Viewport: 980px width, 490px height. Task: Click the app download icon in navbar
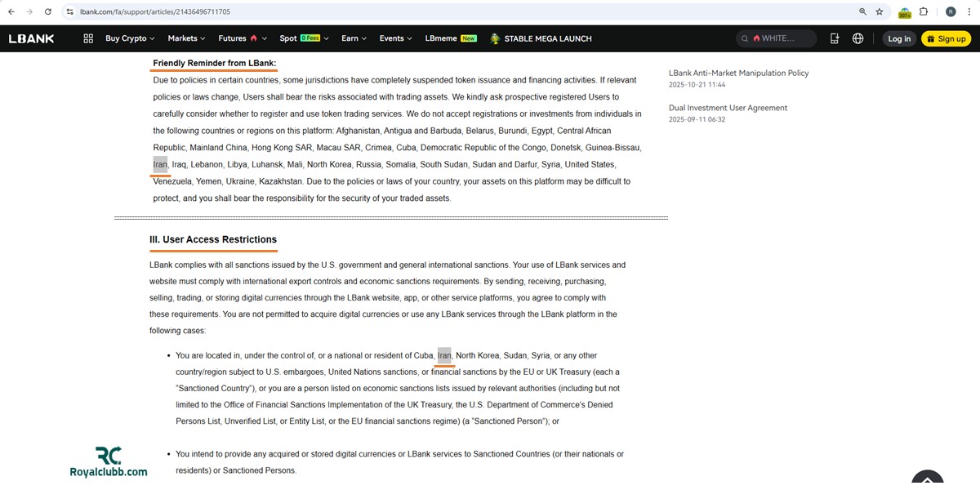point(834,38)
